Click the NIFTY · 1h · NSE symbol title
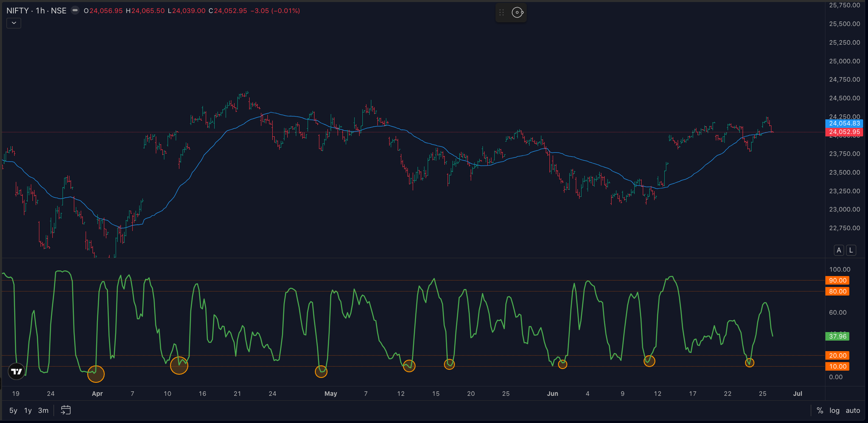Screen dimensions: 868x423 pos(37,11)
